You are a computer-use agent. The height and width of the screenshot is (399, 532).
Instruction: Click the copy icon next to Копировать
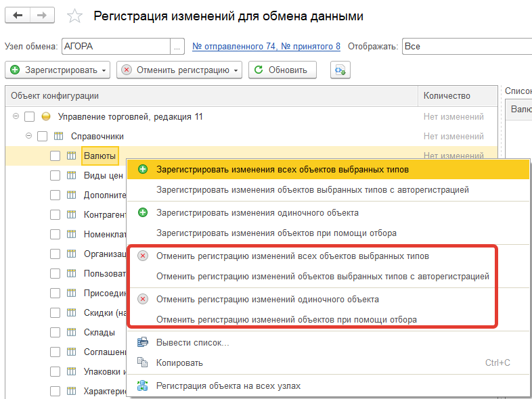142,363
